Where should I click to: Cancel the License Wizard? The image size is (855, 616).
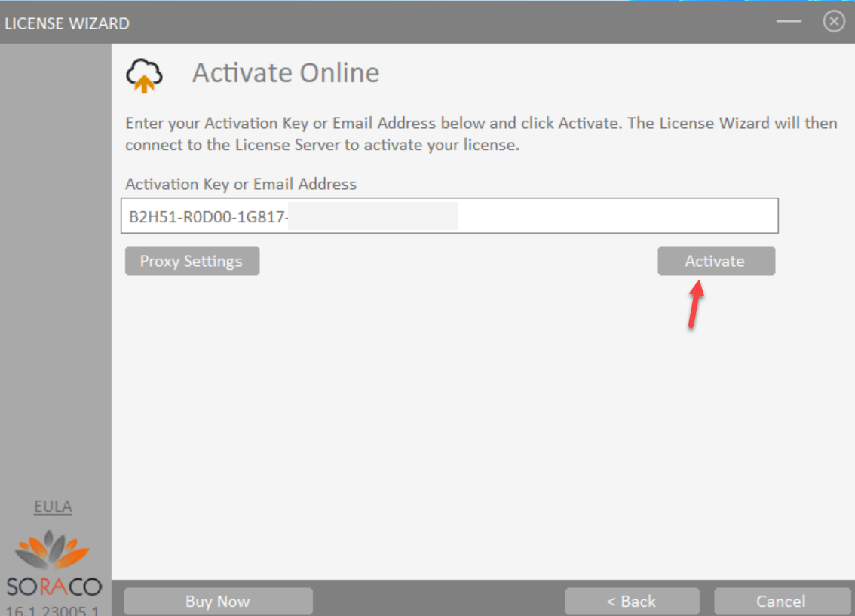coord(781,601)
